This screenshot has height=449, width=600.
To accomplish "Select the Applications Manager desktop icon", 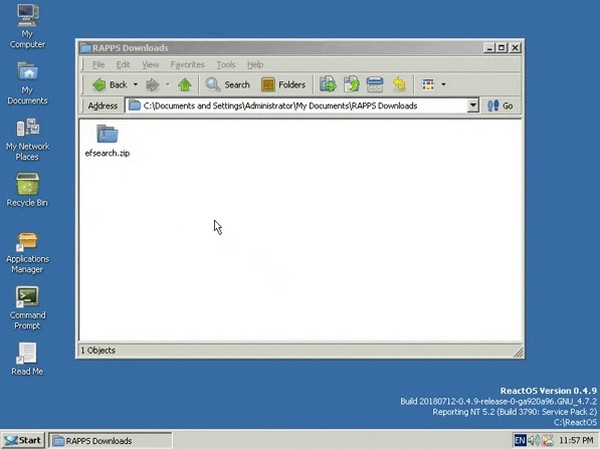I will pos(27,253).
